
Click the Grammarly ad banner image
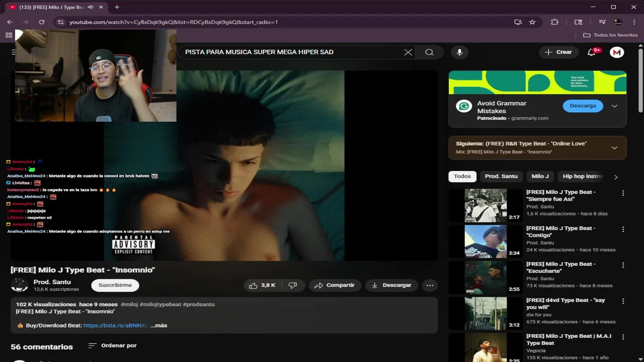[x=537, y=82]
